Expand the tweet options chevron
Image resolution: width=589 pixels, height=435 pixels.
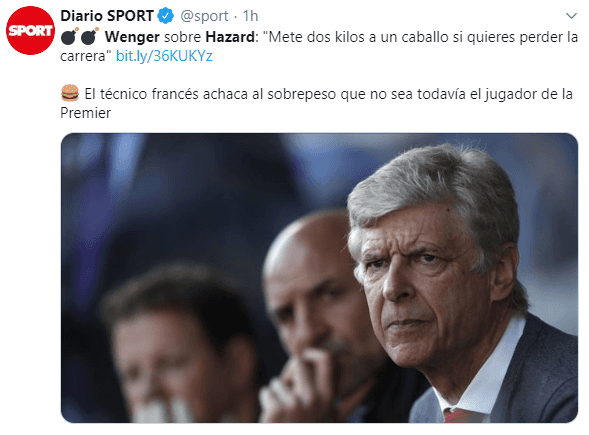(x=571, y=16)
